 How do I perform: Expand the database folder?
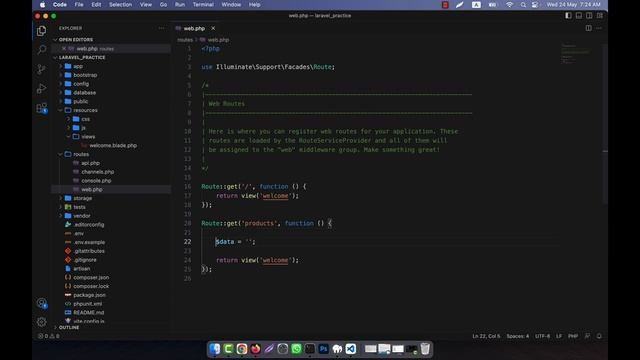click(84, 93)
